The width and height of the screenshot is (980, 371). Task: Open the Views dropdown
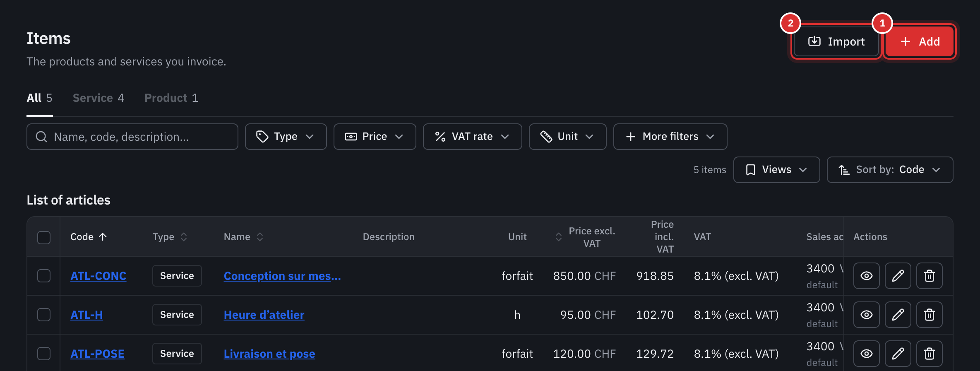click(776, 170)
